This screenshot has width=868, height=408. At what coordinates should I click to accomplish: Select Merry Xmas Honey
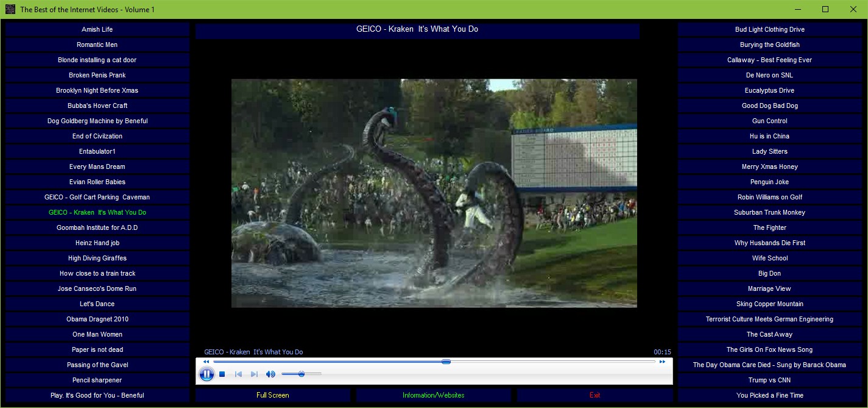pos(770,166)
